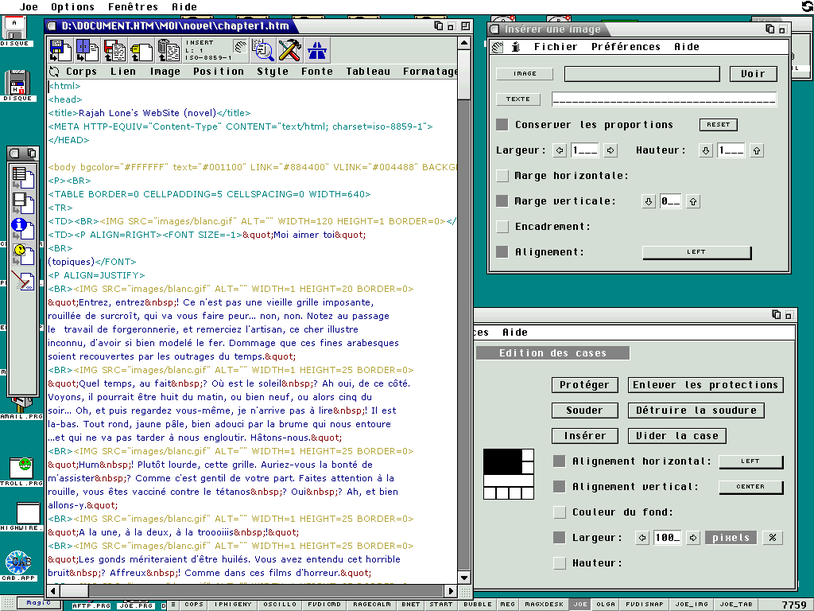The width and height of the screenshot is (814, 611).
Task: Change Alignement vertical from CENTER
Action: pyautogui.click(x=751, y=487)
